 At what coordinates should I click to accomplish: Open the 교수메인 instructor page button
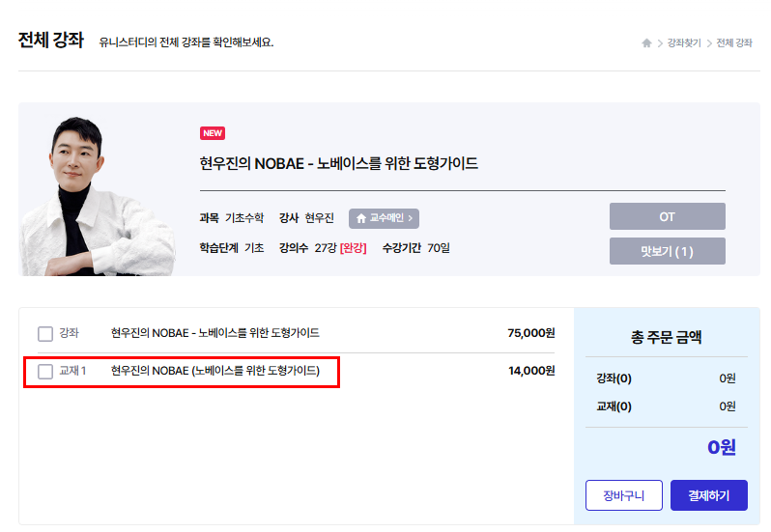(385, 218)
